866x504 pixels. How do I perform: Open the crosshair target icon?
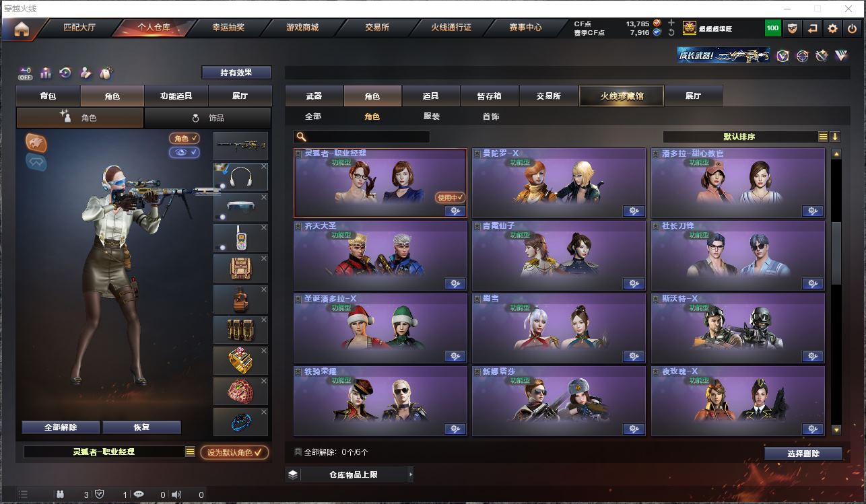point(802,56)
